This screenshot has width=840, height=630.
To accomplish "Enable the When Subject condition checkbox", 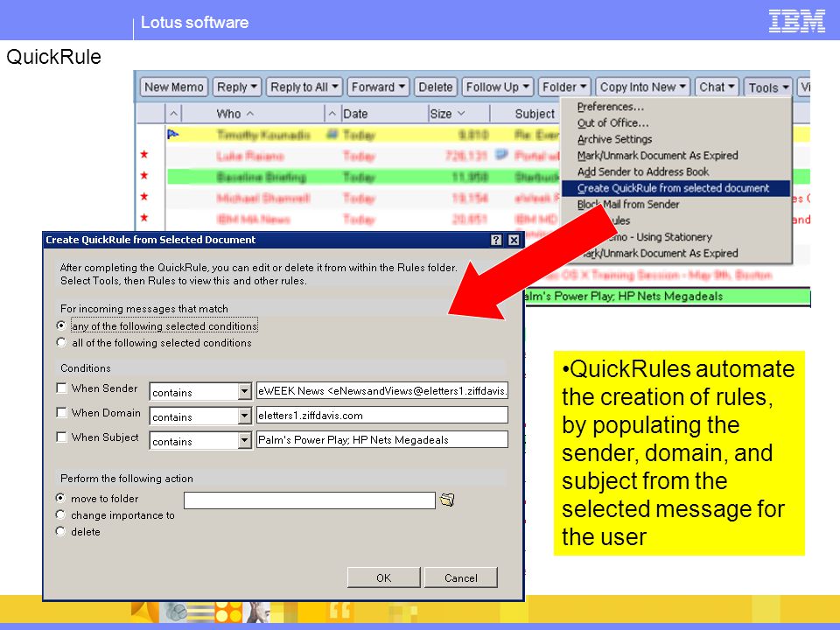I will (61, 437).
